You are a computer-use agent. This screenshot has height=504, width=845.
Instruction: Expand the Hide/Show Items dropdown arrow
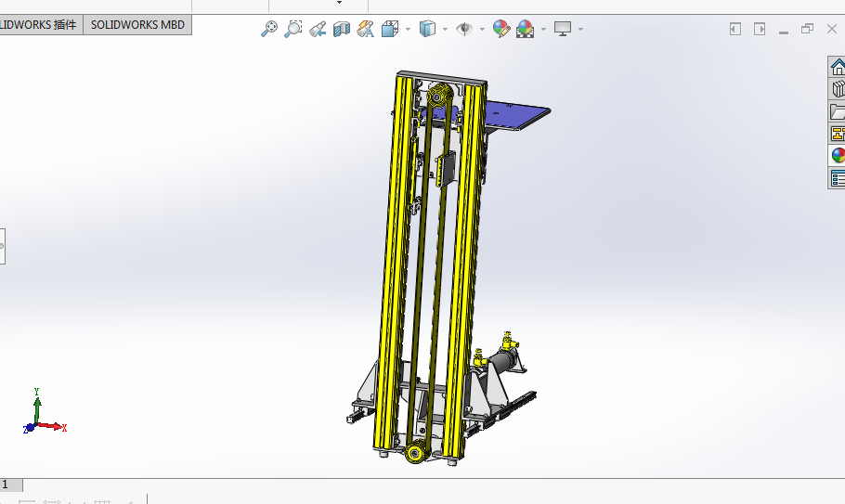pos(482,29)
